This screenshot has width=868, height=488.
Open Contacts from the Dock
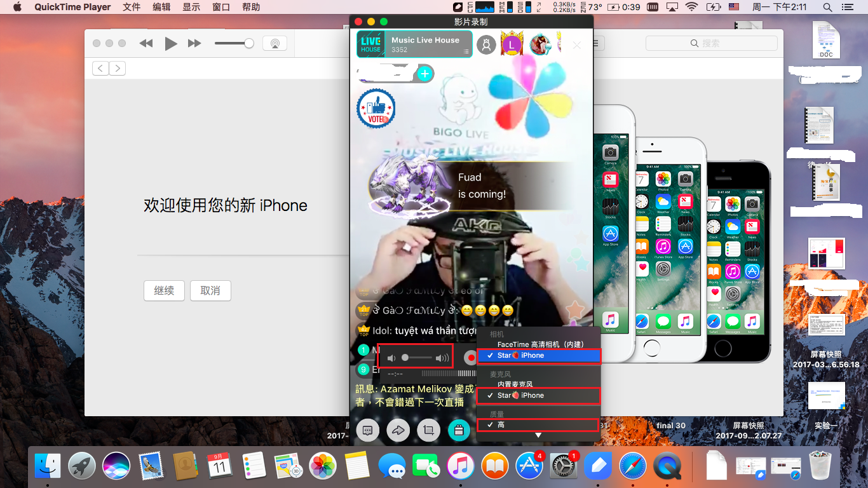(185, 466)
